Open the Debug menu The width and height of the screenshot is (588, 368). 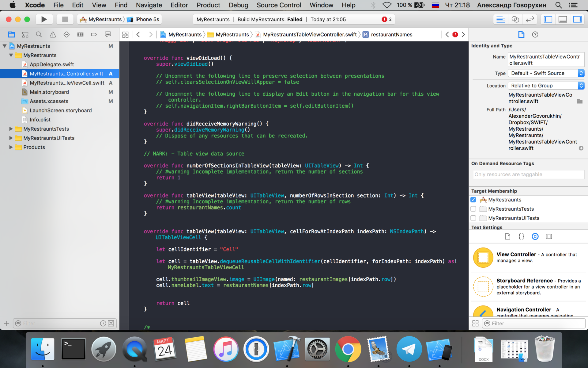click(238, 5)
